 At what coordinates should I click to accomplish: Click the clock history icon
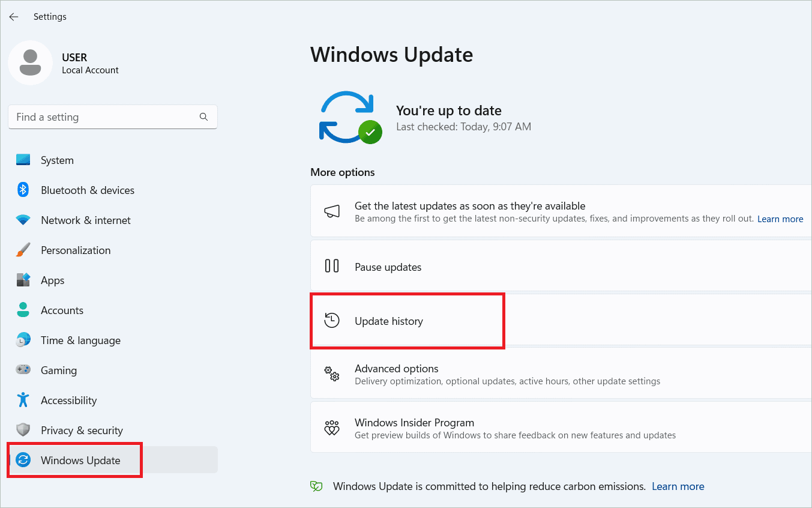332,321
